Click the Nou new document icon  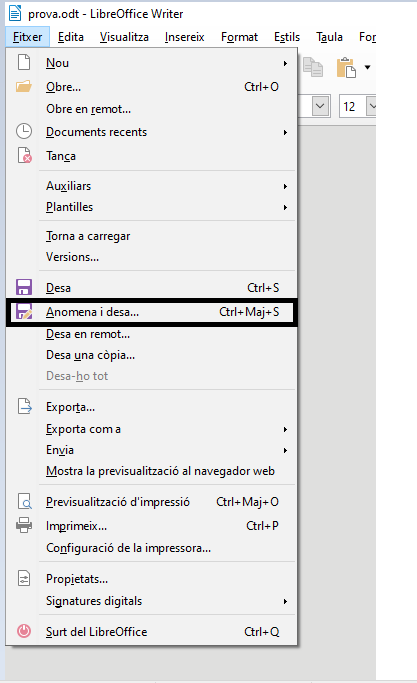(x=24, y=62)
